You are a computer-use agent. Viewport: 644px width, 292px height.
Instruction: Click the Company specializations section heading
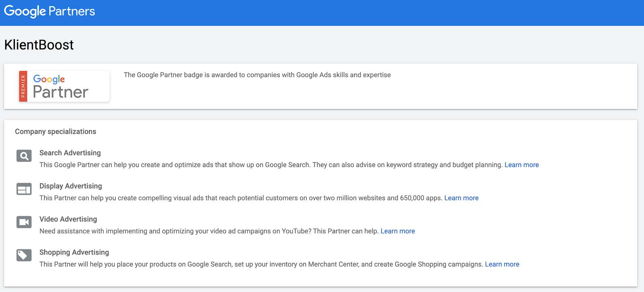(56, 132)
